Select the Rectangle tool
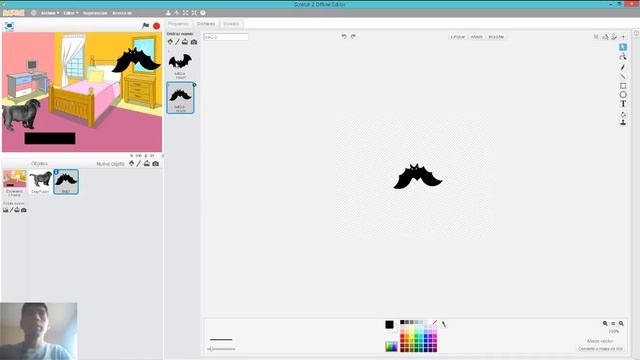 623,86
